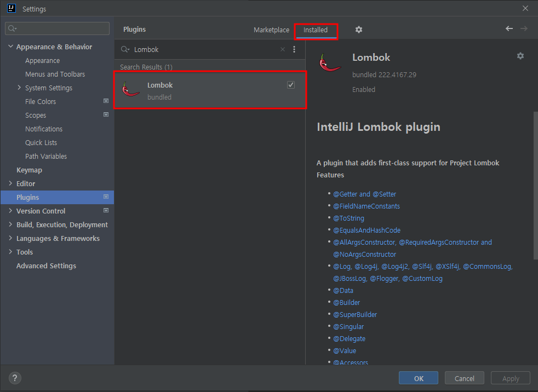The image size is (538, 392).
Task: Click the 'IntelliJ Lombok plugin' heading
Action: click(379, 127)
